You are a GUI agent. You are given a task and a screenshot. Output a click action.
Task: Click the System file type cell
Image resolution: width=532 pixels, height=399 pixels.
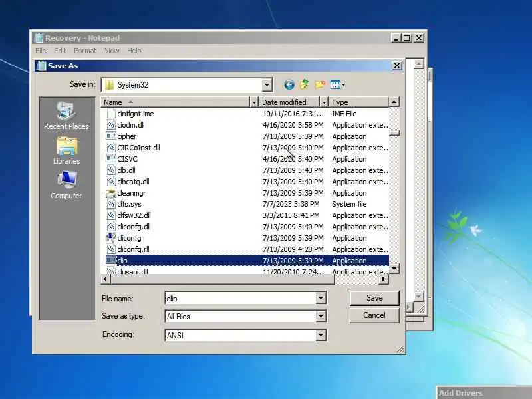(349, 204)
